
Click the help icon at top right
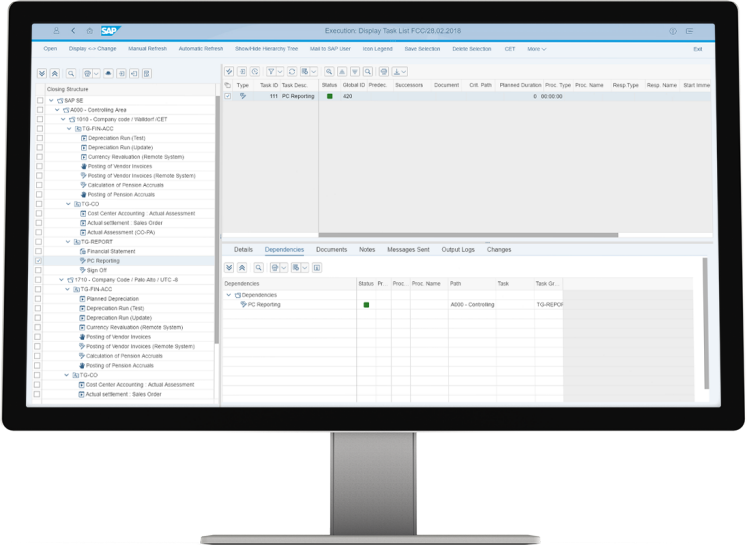[672, 31]
